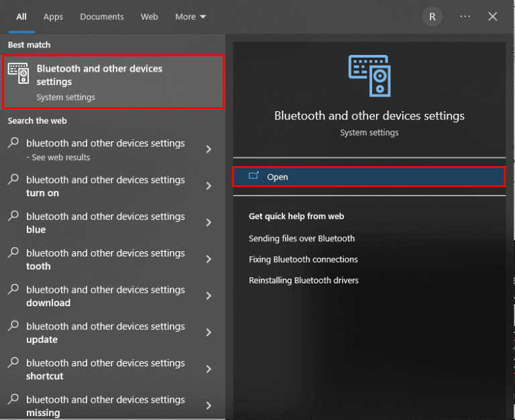
Task: Open the user account avatar labeled R
Action: 432,17
